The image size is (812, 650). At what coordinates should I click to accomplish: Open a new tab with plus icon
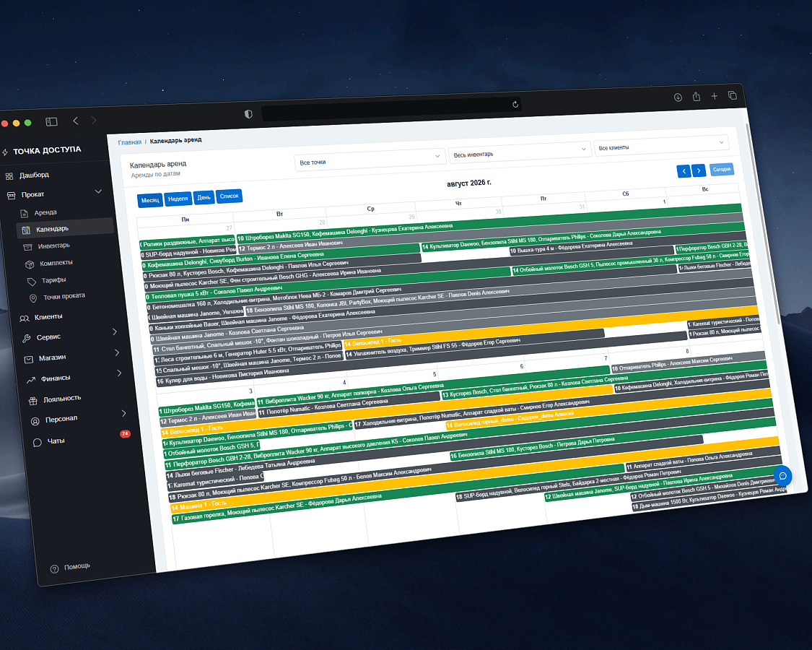pos(714,96)
